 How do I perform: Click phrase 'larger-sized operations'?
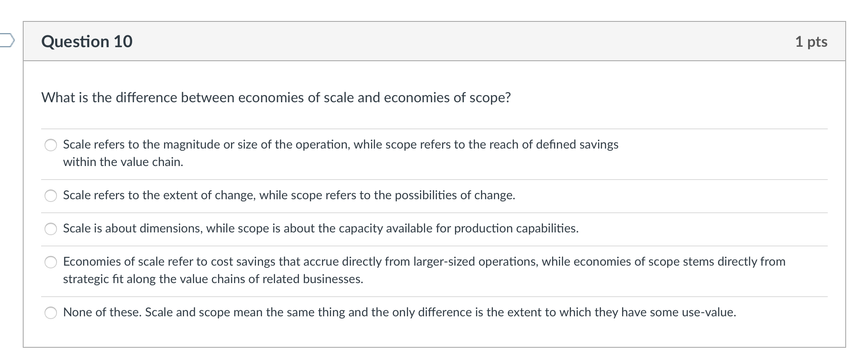pos(473,261)
